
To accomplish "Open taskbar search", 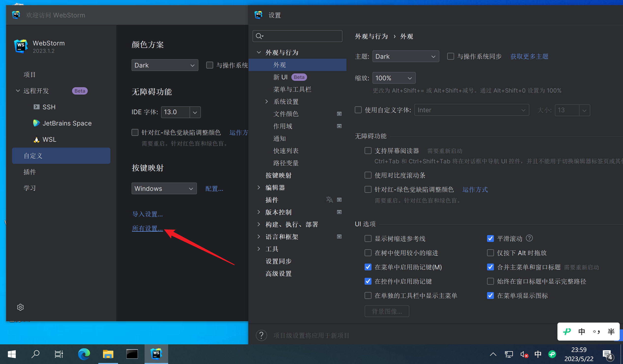I will click(x=35, y=354).
